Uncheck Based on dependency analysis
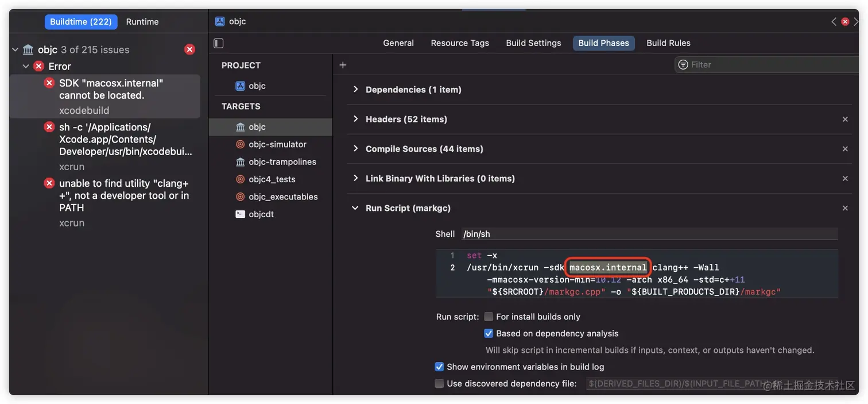The image size is (868, 404). click(489, 333)
